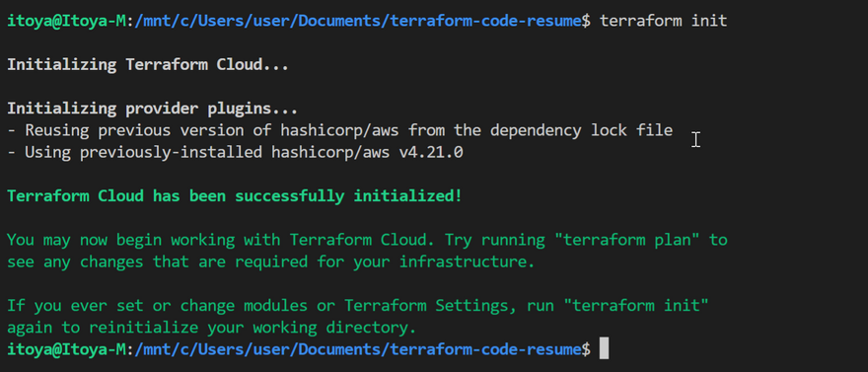Click the top prompt's 'itoya@Itoya-M' username

(66, 21)
